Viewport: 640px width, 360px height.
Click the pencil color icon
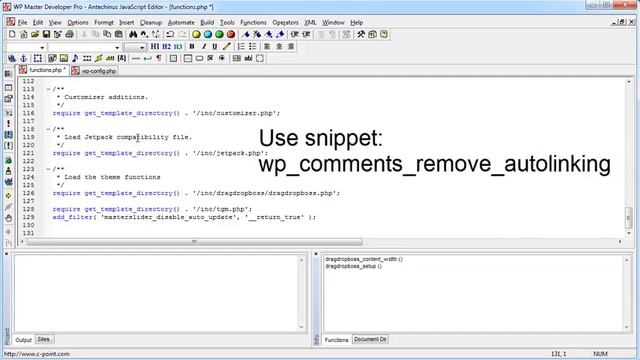[227, 47]
